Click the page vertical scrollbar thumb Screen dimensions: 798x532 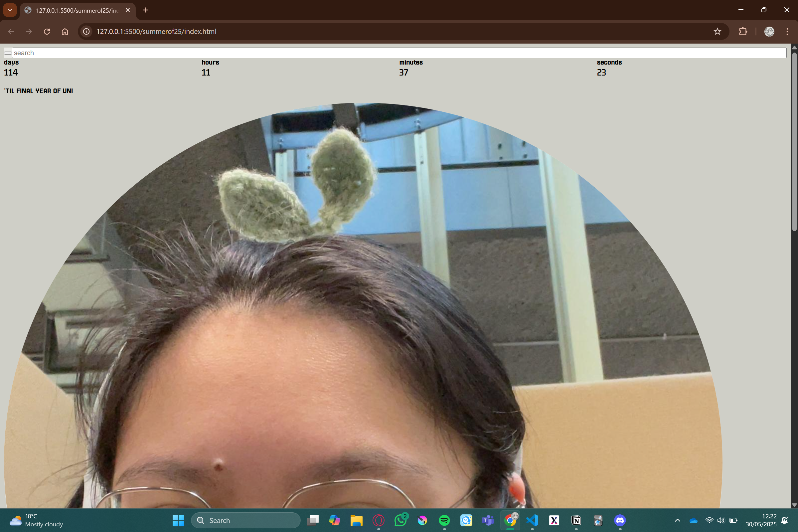click(x=794, y=141)
